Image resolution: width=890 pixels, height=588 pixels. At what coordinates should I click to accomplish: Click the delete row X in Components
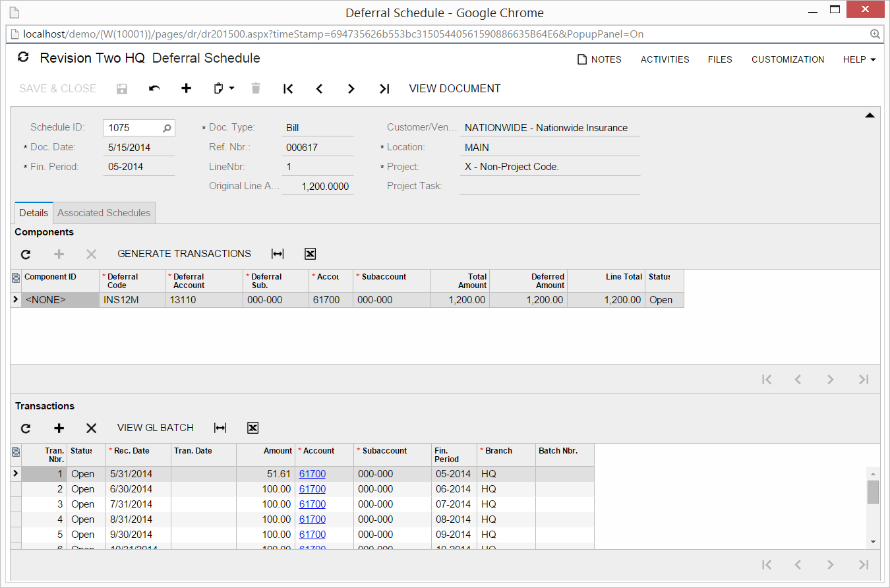coord(92,254)
